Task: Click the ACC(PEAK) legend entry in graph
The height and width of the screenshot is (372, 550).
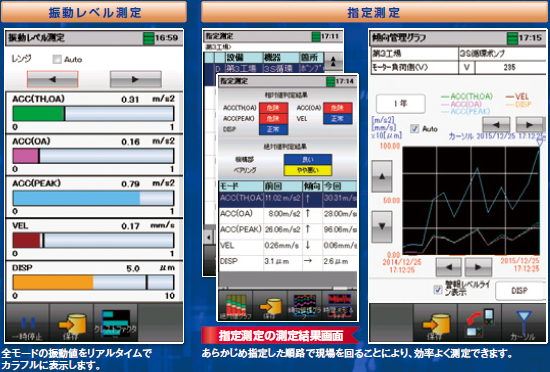Action: click(465, 111)
